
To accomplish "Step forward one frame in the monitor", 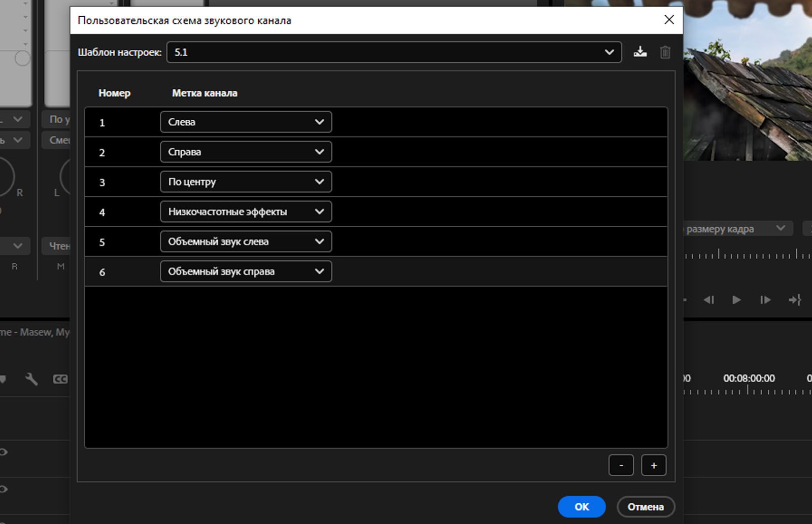I will click(765, 300).
